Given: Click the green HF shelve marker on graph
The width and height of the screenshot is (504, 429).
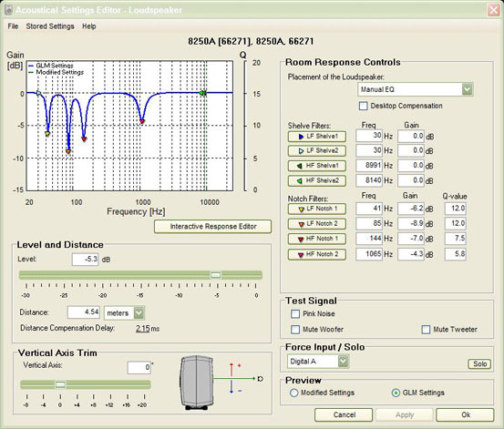Looking at the screenshot, I should click(202, 93).
